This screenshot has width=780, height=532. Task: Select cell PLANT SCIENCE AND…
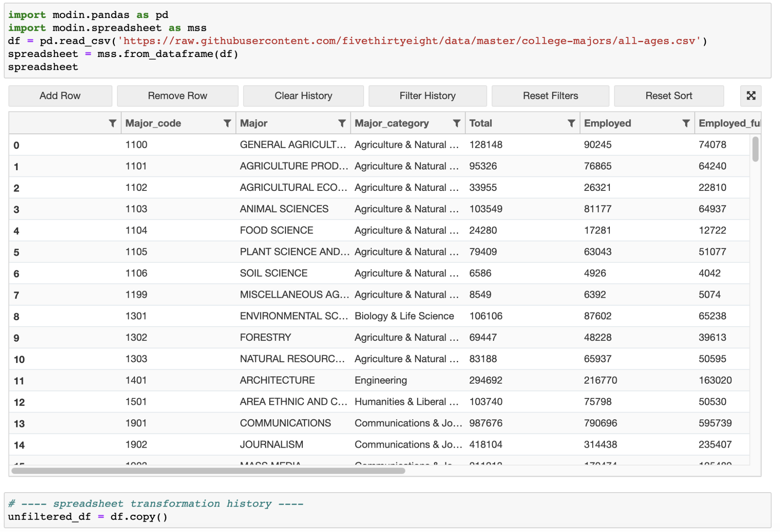[293, 252]
